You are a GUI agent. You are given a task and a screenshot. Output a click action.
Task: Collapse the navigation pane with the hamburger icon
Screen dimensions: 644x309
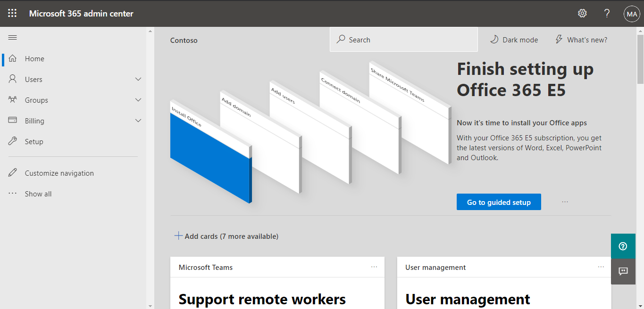click(13, 37)
